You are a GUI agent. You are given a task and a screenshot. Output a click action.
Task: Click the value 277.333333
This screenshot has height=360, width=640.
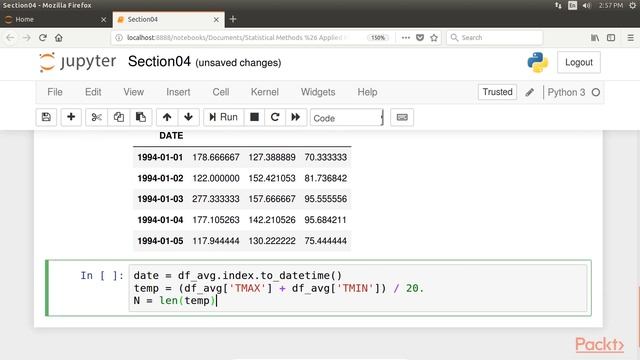tap(216, 199)
